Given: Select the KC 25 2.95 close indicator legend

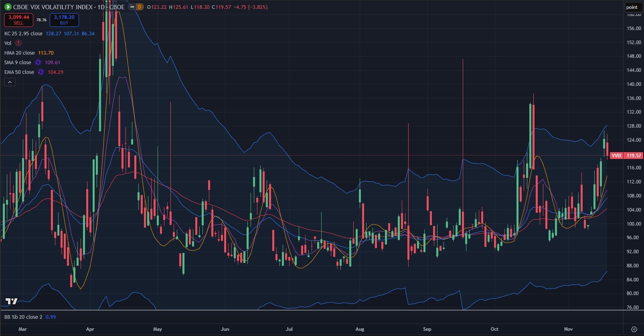Looking at the screenshot, I should point(23,33).
